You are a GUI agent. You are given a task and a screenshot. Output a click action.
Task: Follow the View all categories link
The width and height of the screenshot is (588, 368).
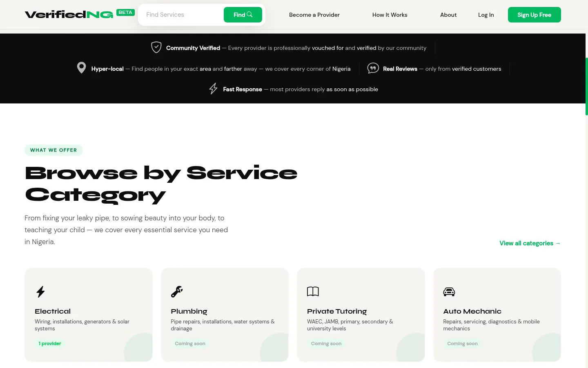pyautogui.click(x=530, y=243)
